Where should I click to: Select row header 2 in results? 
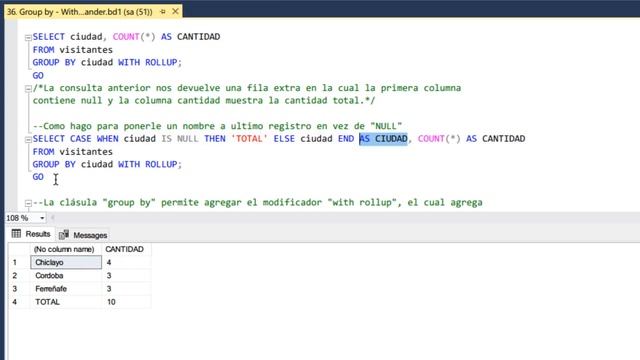point(19,276)
